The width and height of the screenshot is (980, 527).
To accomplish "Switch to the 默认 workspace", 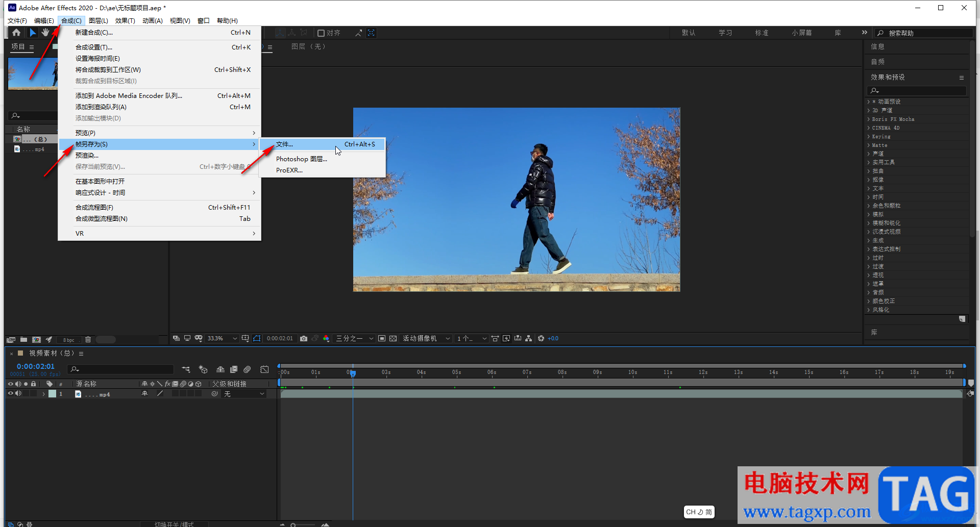I will [x=689, y=33].
